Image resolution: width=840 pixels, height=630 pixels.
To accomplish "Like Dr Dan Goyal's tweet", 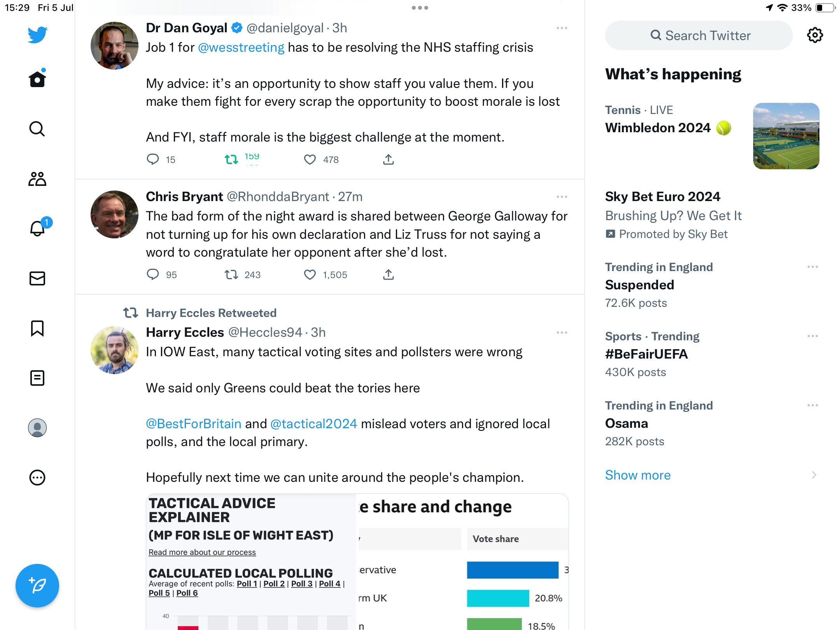I will pos(310,159).
